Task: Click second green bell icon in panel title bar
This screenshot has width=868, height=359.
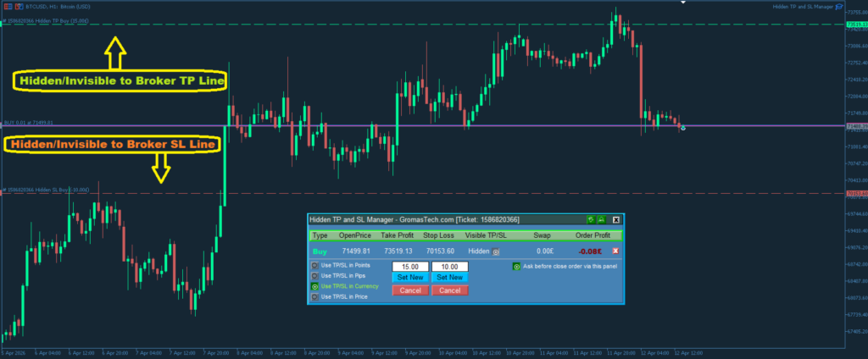Action: click(x=601, y=219)
